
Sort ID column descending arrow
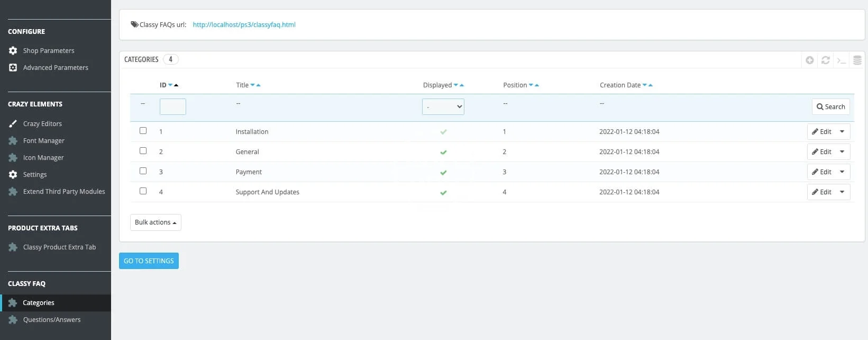(x=170, y=85)
